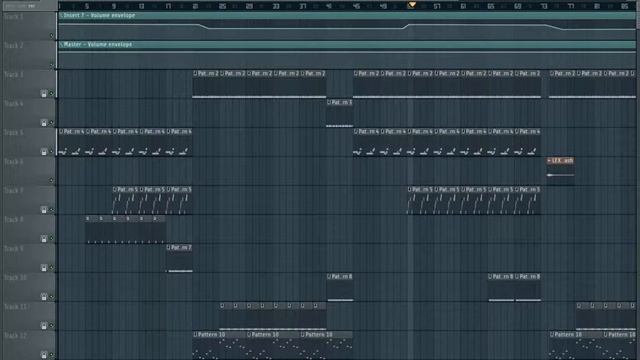Open menu of first Pattern 10 clip
The height and width of the screenshot is (360, 640).
[x=196, y=334]
